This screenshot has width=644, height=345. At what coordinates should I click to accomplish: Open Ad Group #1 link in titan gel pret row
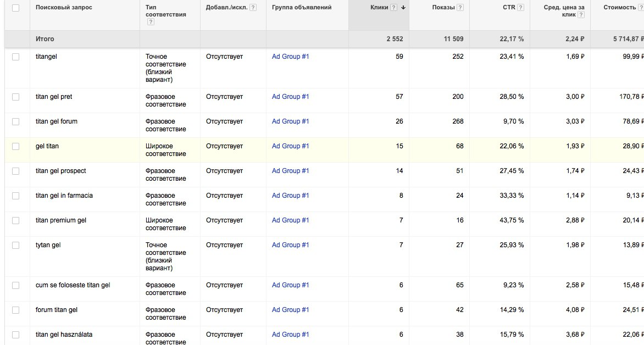click(290, 97)
